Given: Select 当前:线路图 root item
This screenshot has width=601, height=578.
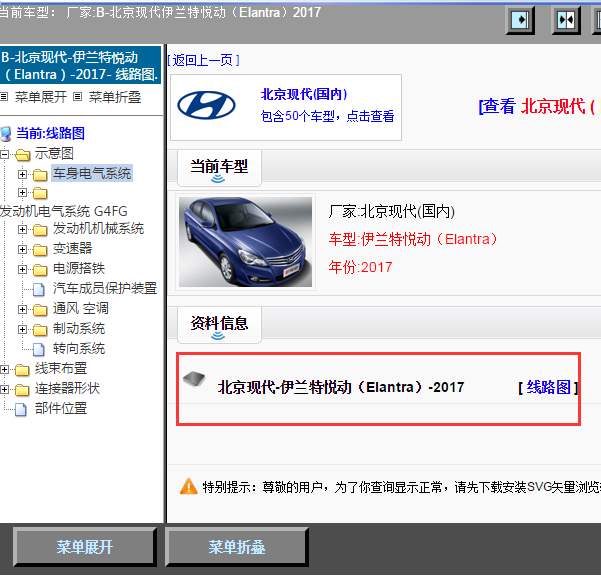Looking at the screenshot, I should click(x=50, y=133).
